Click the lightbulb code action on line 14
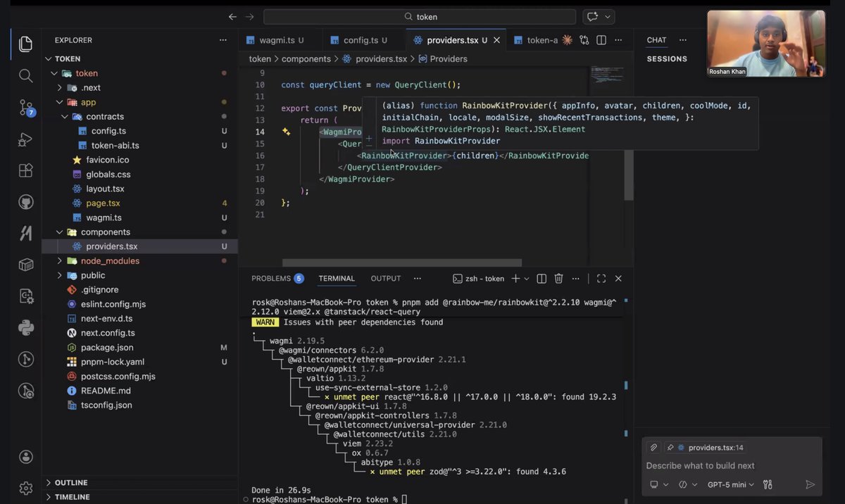Screen dimensions: 845x504 [x=286, y=132]
